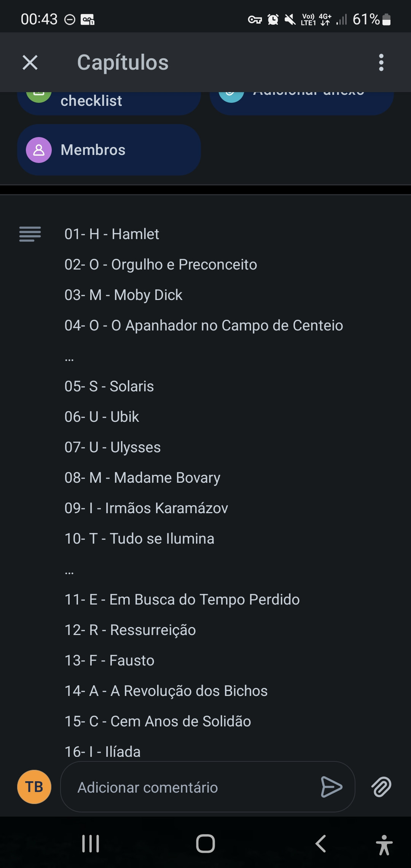Image resolution: width=411 pixels, height=868 pixels.
Task: Tap the Moby Dick description line
Action: click(x=123, y=295)
